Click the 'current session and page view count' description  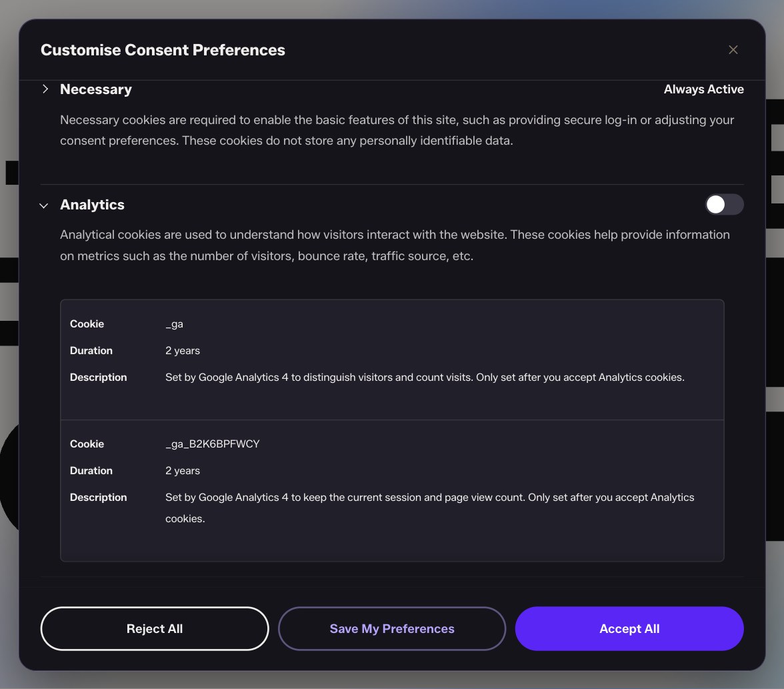tap(429, 508)
